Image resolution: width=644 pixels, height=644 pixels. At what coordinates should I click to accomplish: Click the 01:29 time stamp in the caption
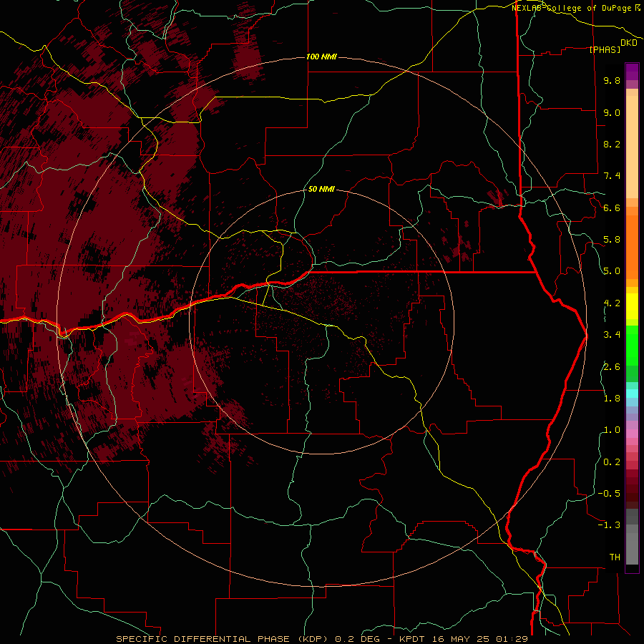pos(512,639)
